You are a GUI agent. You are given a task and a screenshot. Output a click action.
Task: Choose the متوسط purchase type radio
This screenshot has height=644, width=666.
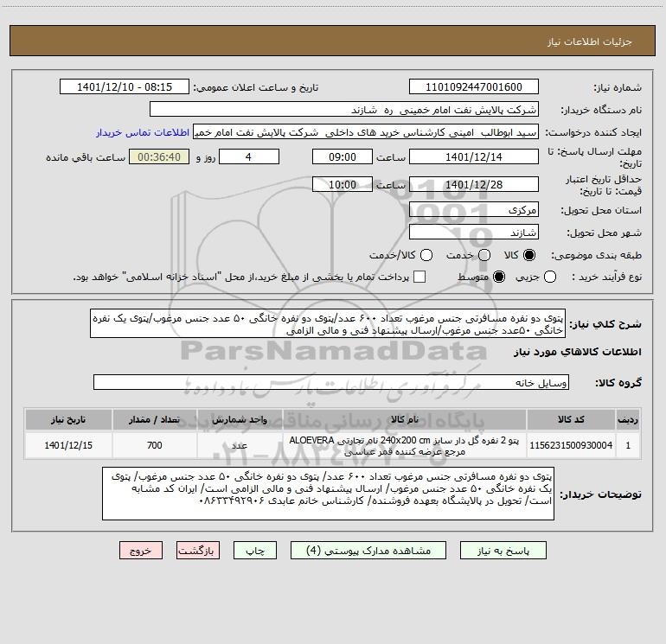click(499, 277)
